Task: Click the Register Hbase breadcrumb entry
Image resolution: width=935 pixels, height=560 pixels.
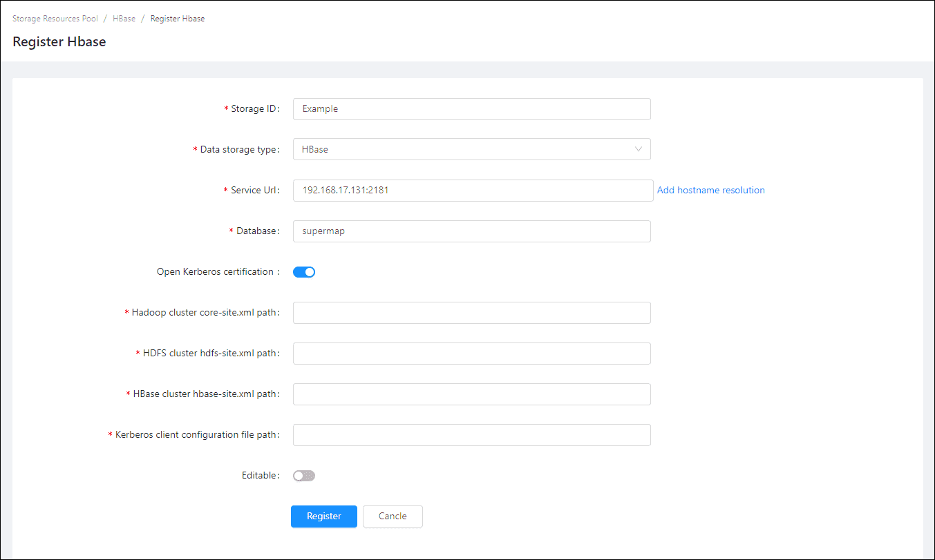Action: [178, 19]
